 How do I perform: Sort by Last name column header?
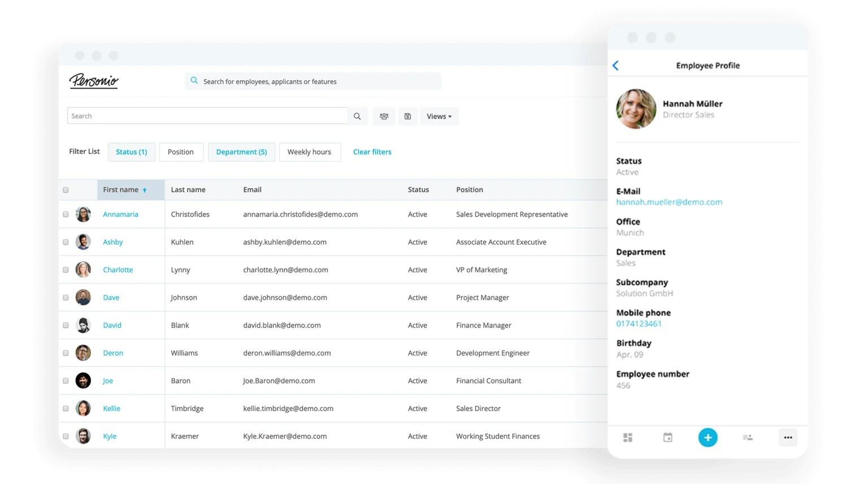click(x=188, y=190)
